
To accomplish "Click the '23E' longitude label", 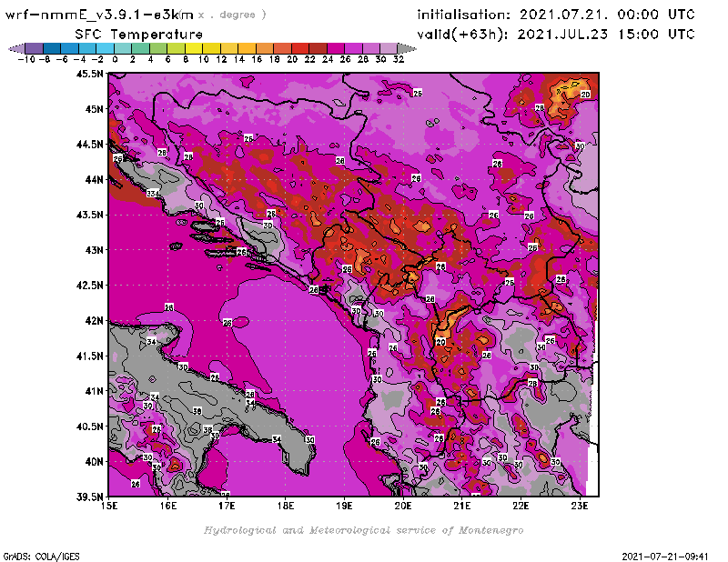I will pos(580,506).
